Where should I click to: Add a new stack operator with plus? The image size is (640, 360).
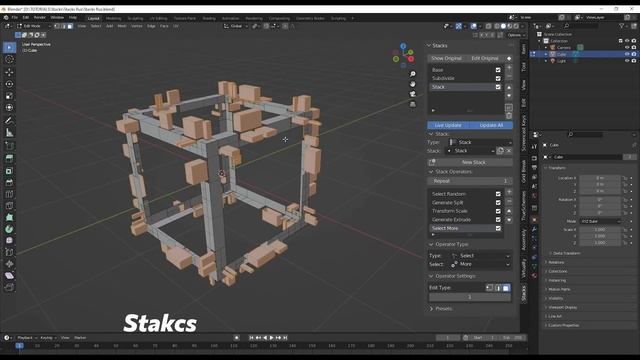(x=509, y=192)
